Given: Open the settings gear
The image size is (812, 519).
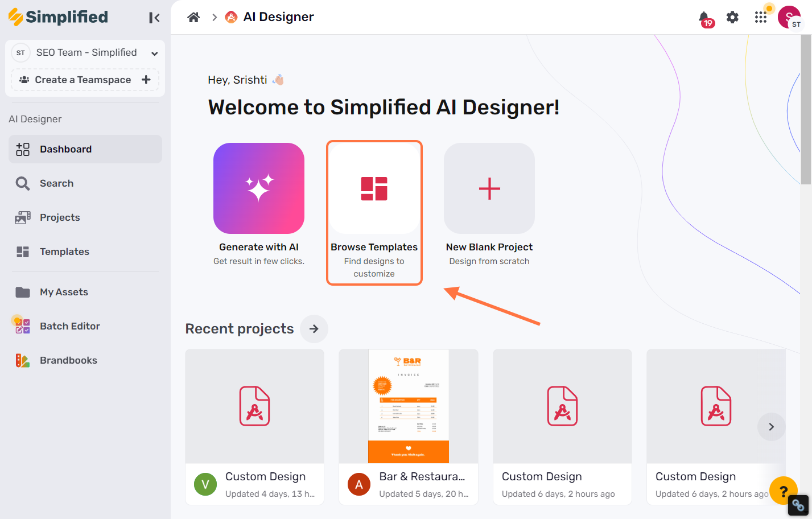Looking at the screenshot, I should tap(732, 17).
